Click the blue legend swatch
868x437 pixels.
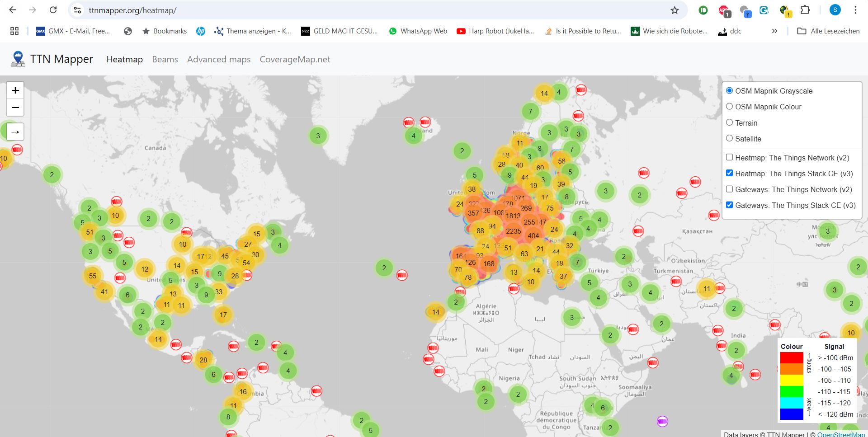pos(792,414)
